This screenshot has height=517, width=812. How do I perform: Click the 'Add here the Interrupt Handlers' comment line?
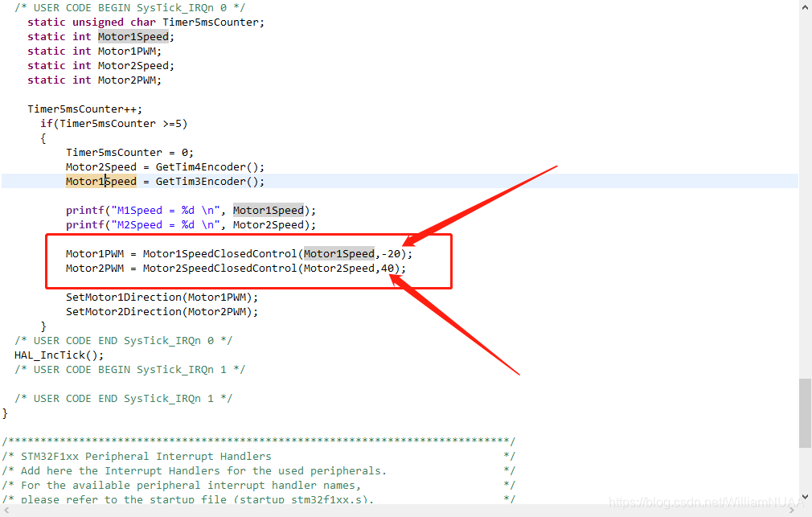tap(203, 471)
